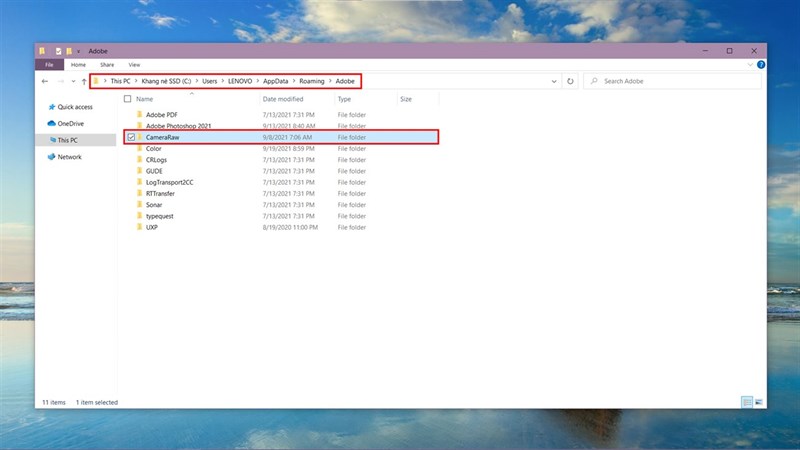Click LENOVO in the address path
Screen dimensions: 800x450
click(x=240, y=81)
